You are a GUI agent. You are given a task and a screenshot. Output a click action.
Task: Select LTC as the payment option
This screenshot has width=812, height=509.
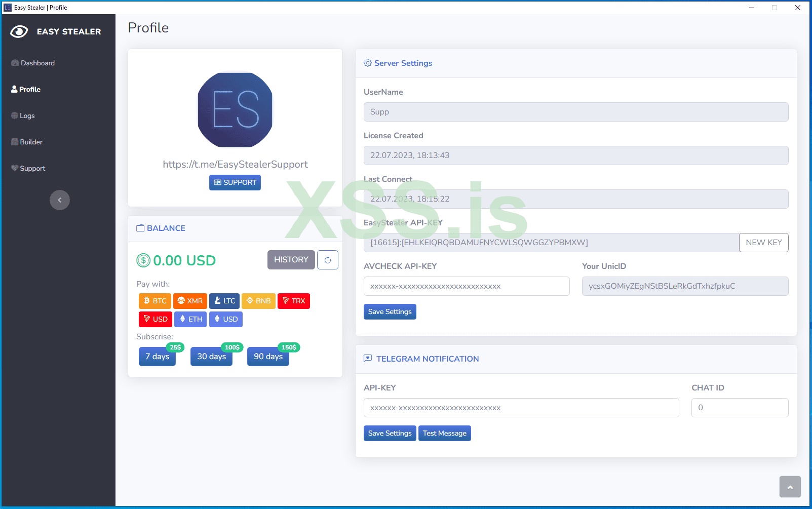coord(224,301)
